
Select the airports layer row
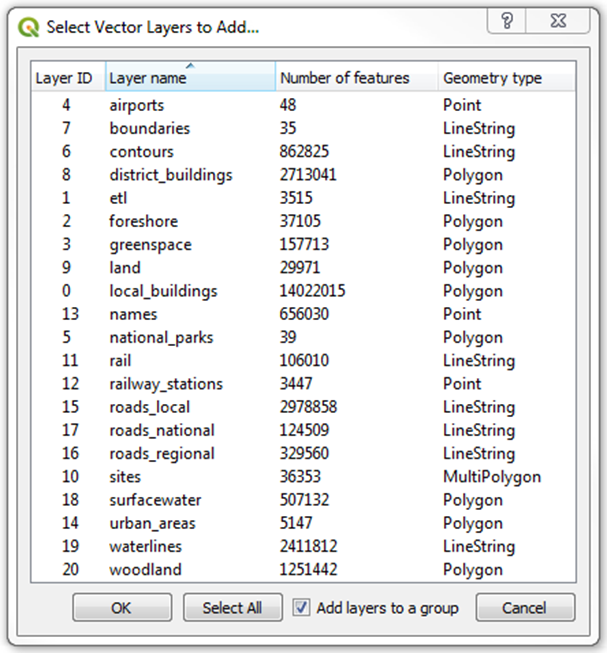tap(304, 105)
